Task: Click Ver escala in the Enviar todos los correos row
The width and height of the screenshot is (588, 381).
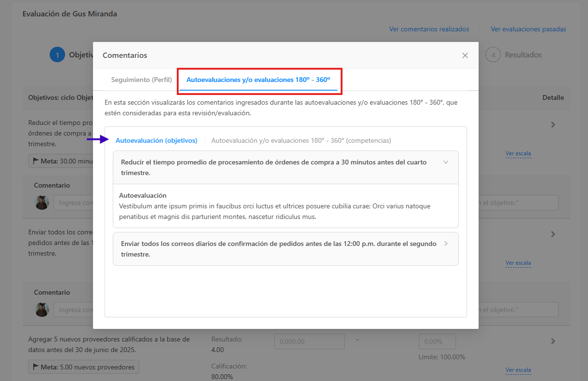Action: point(518,263)
